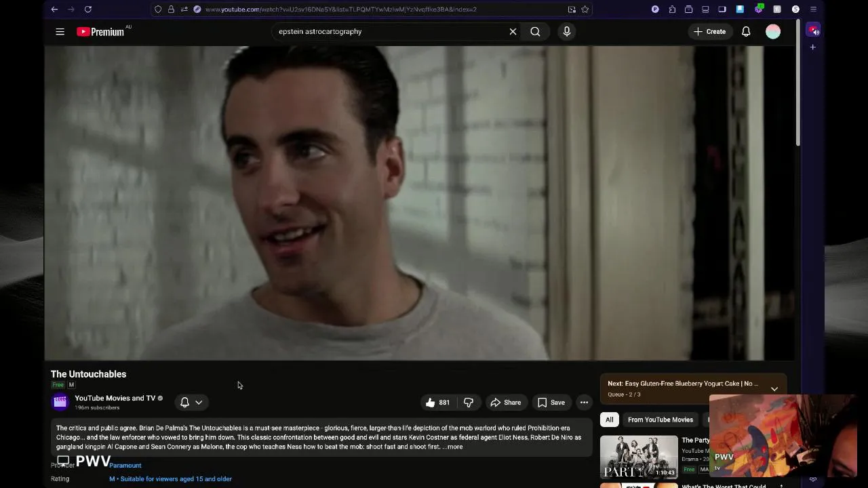Screen dimensions: 868x488
Task: Open more actions three-dot menu
Action: click(x=584, y=403)
